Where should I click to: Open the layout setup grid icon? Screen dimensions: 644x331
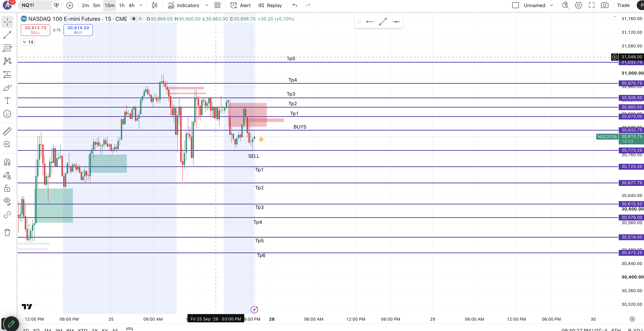point(217,5)
